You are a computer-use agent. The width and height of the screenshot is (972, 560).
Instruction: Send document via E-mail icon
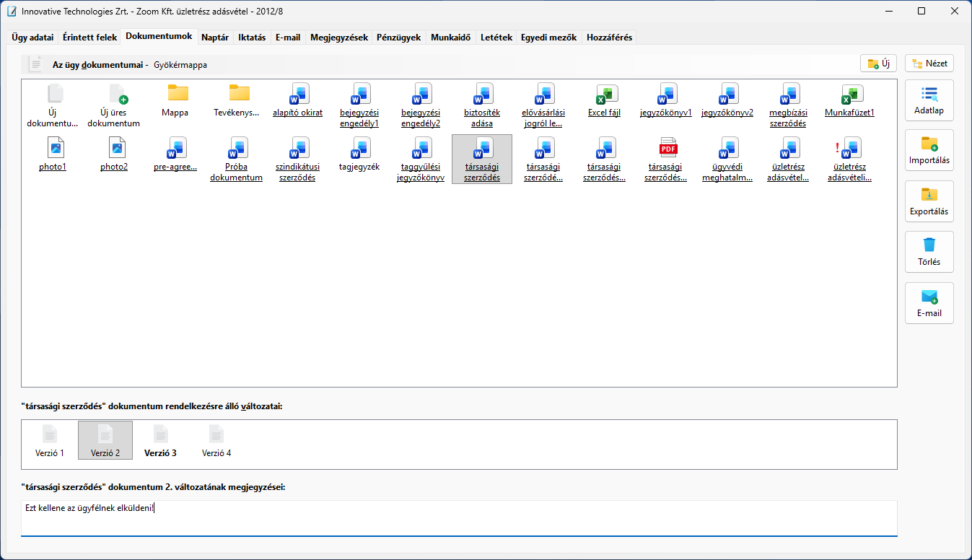click(929, 297)
